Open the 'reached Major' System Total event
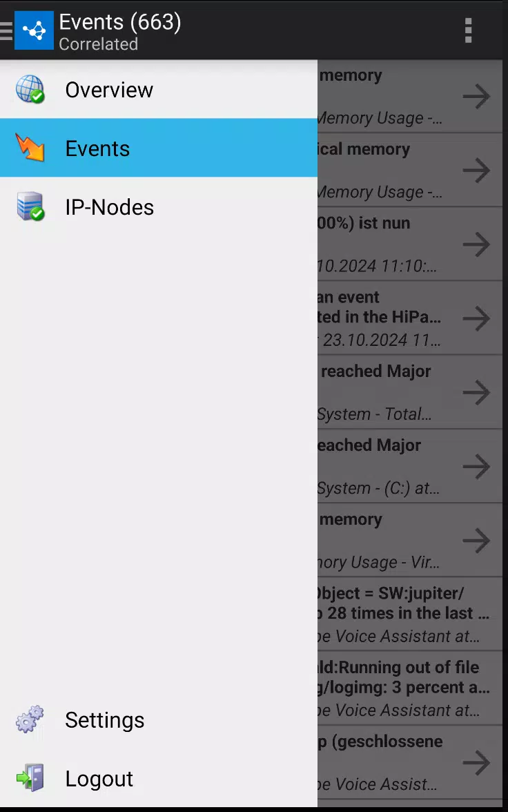The image size is (508, 812). pos(410,392)
